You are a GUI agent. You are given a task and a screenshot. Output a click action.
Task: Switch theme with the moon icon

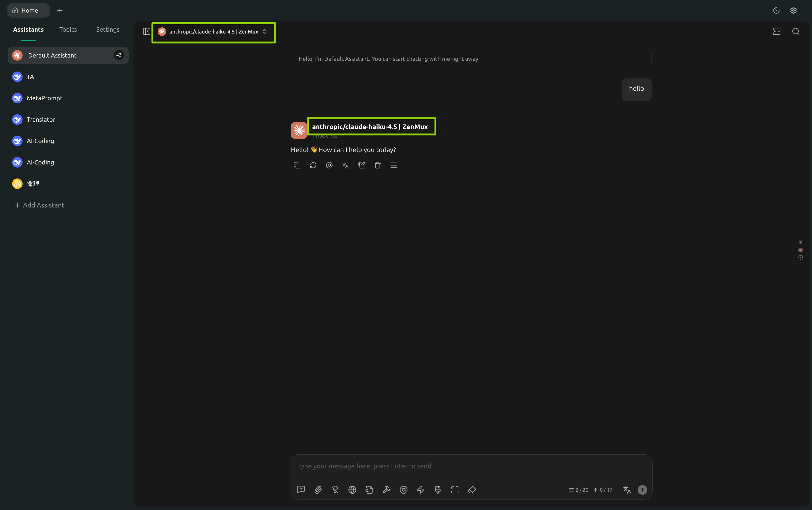pos(776,10)
